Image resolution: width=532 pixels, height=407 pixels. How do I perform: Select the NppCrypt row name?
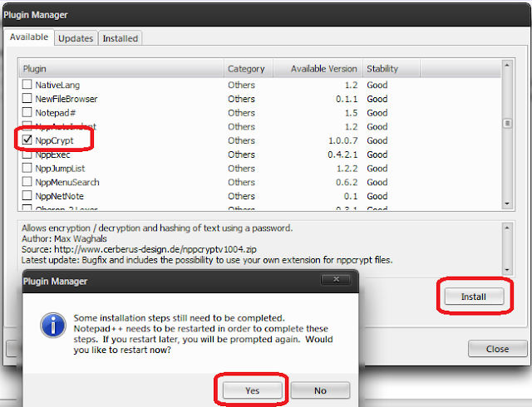[x=54, y=140]
